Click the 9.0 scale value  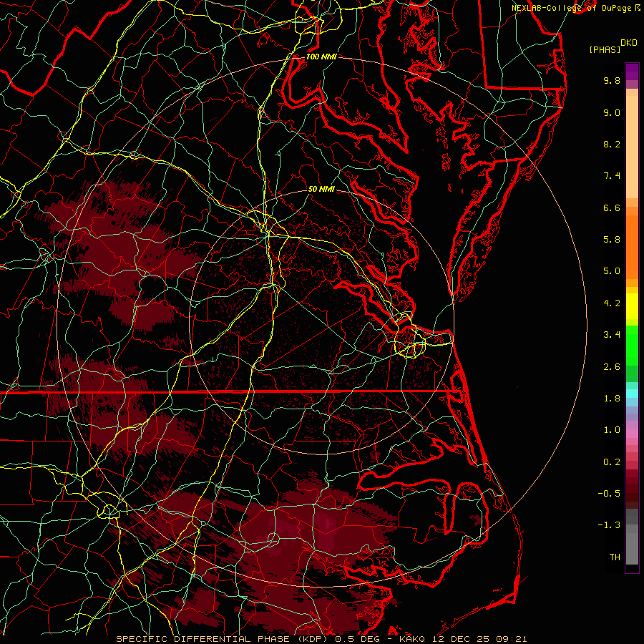[x=612, y=112]
